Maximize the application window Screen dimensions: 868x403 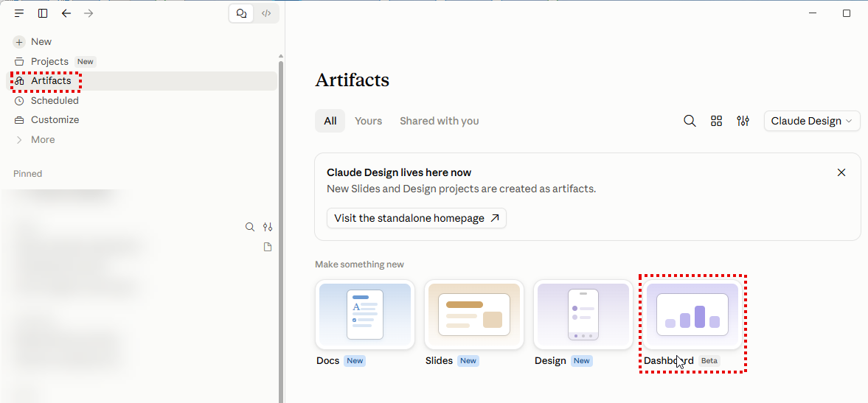pyautogui.click(x=847, y=13)
